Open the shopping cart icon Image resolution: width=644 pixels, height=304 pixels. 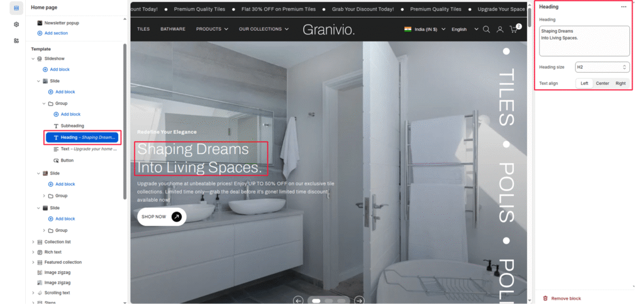[514, 30]
